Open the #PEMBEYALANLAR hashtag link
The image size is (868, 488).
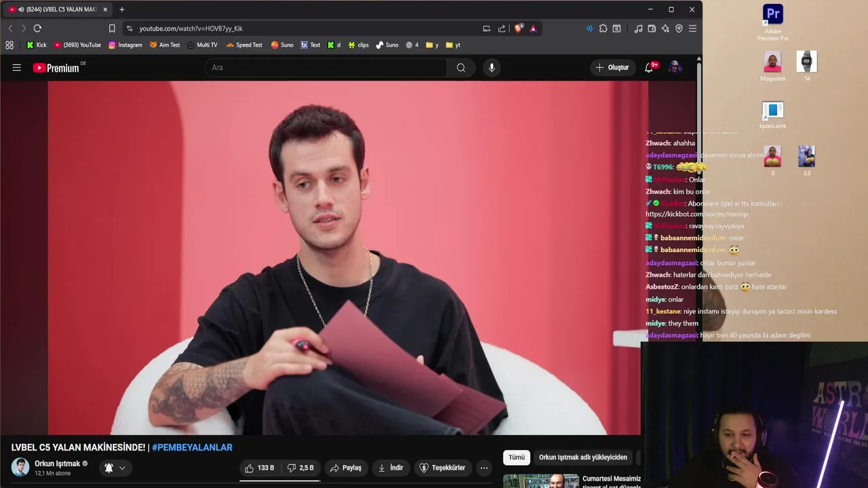(192, 447)
